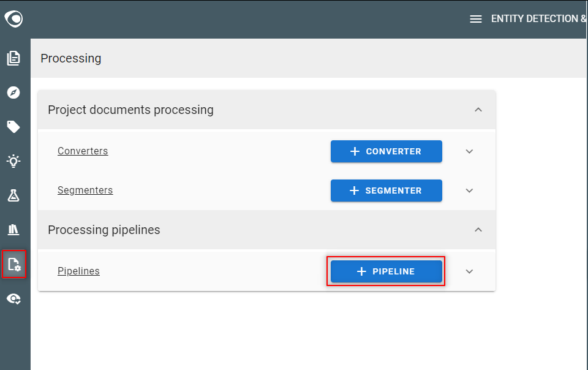Click the books library icon

click(13, 230)
